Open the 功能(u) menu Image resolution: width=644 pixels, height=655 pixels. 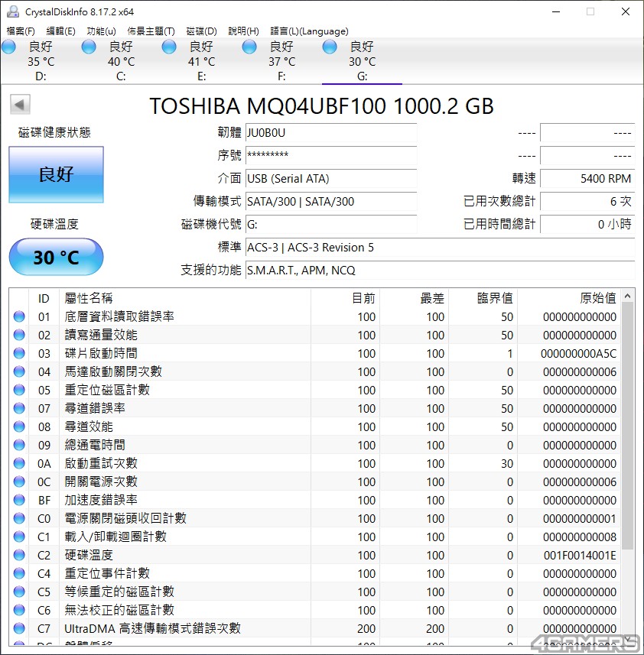tap(101, 31)
